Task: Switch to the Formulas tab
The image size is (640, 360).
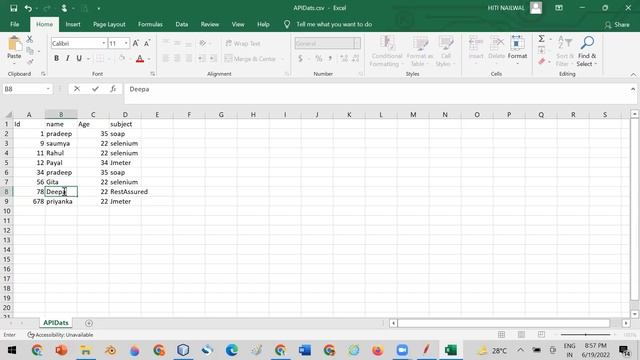Action: (150, 24)
